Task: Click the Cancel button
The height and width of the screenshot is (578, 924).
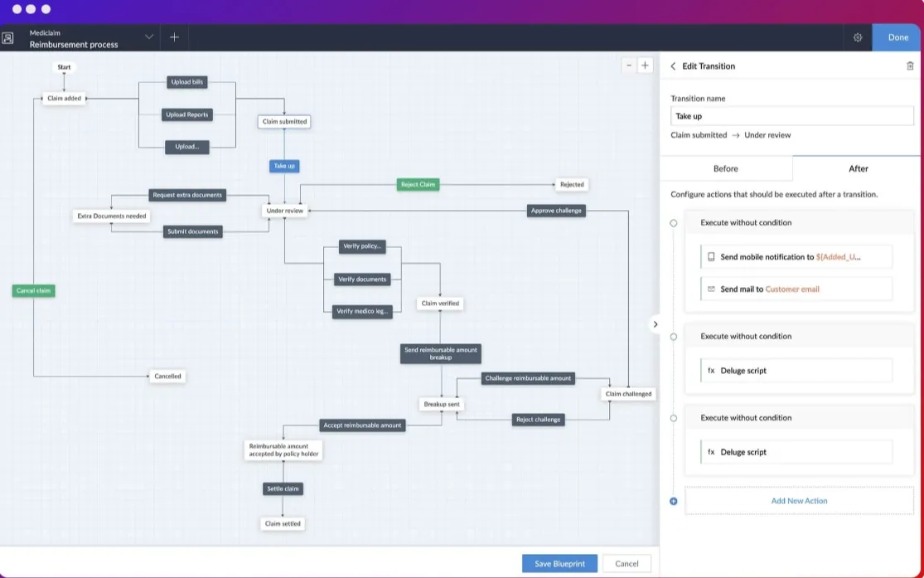Action: coord(626,563)
